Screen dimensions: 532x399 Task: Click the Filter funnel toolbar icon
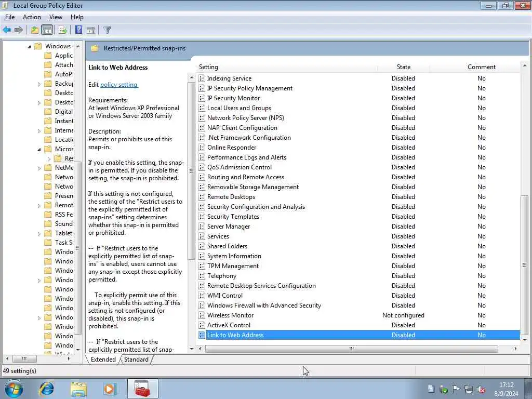tap(107, 30)
